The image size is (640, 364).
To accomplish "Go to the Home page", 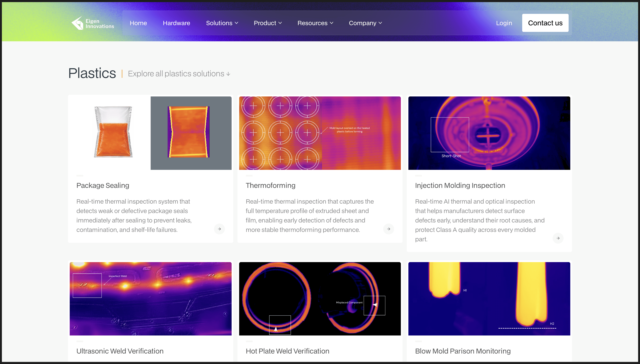I will pyautogui.click(x=138, y=23).
